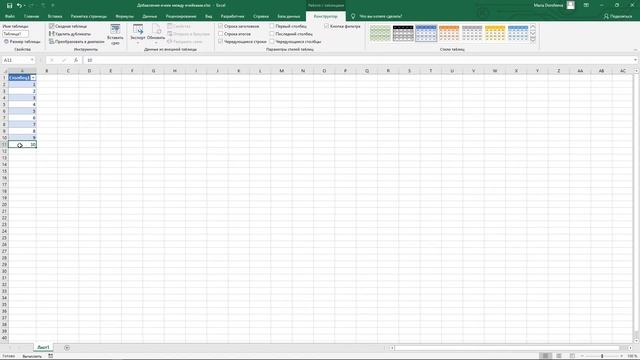Click the formula bar input area
Viewport: 640px width, 360px height.
pos(358,60)
